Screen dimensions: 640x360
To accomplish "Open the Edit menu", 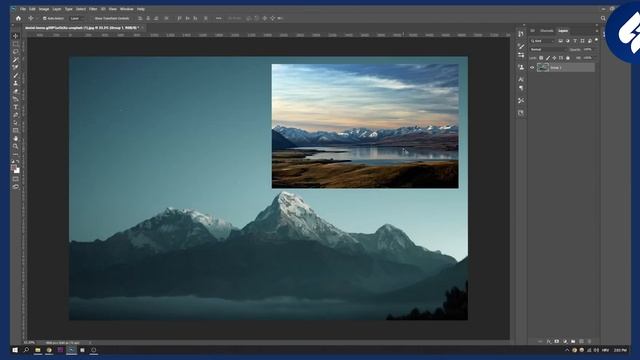I will [x=32, y=9].
